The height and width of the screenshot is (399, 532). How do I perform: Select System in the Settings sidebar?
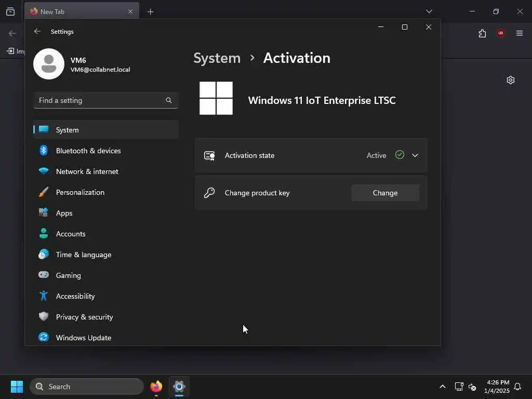[106, 129]
